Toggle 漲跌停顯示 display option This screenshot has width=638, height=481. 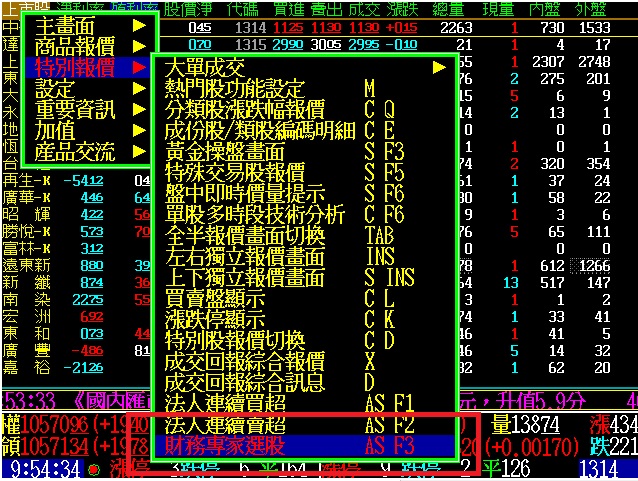pos(215,319)
